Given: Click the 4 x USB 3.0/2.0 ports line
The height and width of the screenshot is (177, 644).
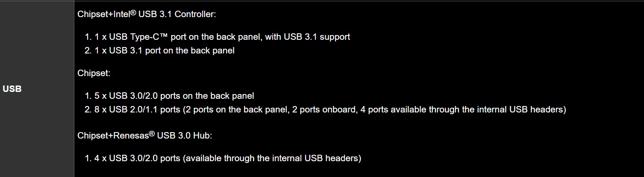Looking at the screenshot, I should point(228,158).
